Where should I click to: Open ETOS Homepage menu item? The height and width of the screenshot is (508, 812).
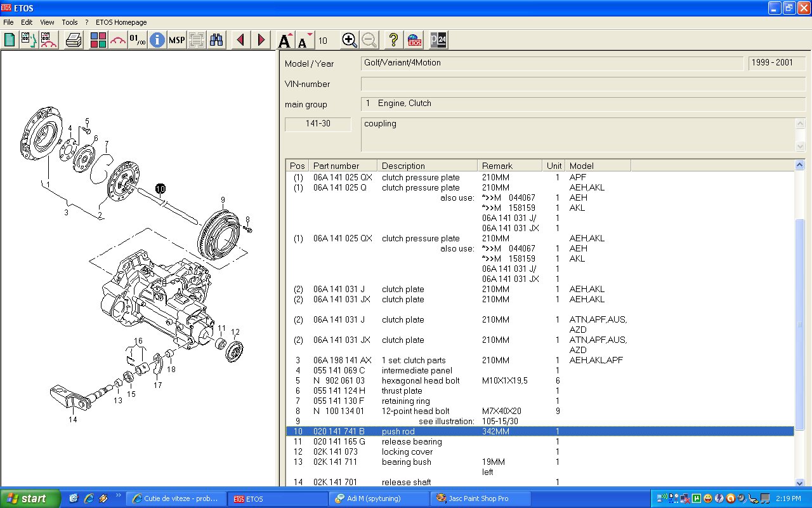[121, 22]
